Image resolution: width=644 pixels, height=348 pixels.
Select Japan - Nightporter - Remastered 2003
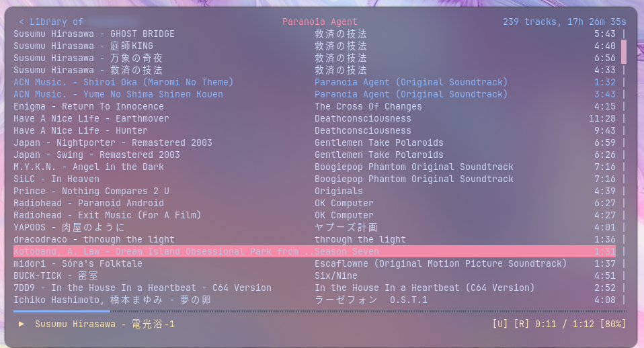(x=113, y=143)
